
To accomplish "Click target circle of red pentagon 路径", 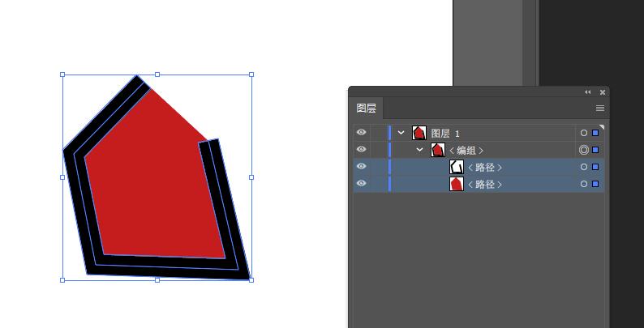I will (584, 184).
